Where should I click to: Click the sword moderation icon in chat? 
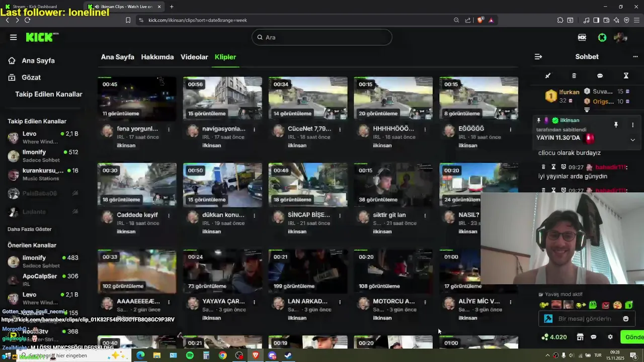(x=548, y=76)
